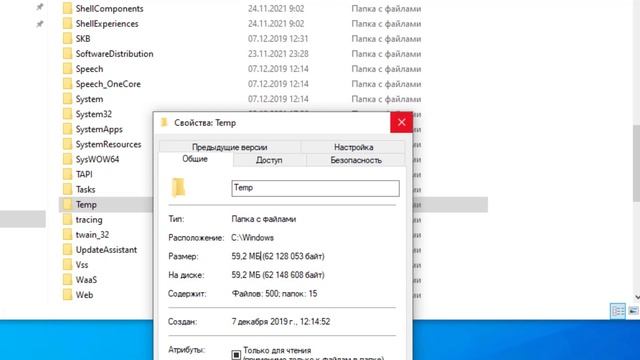Click the date '24.11.2021 9:02' of ShellComponents
This screenshot has height=360, width=640.
[x=276, y=9]
